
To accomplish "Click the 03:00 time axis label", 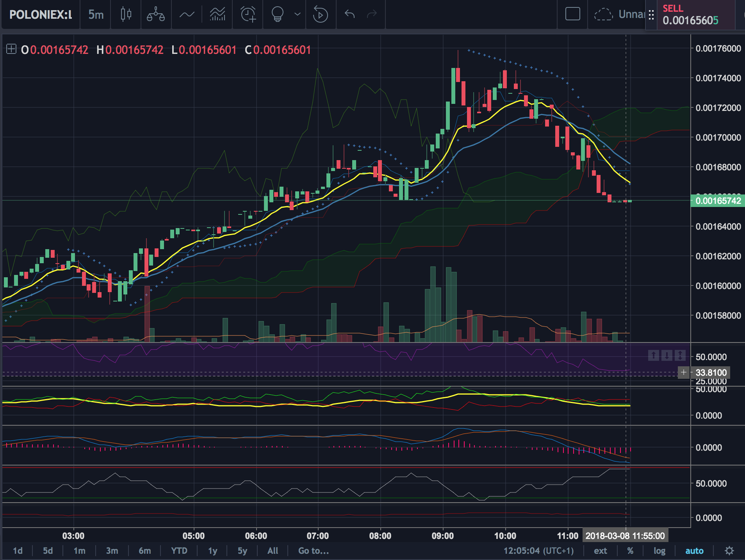I will tap(73, 535).
